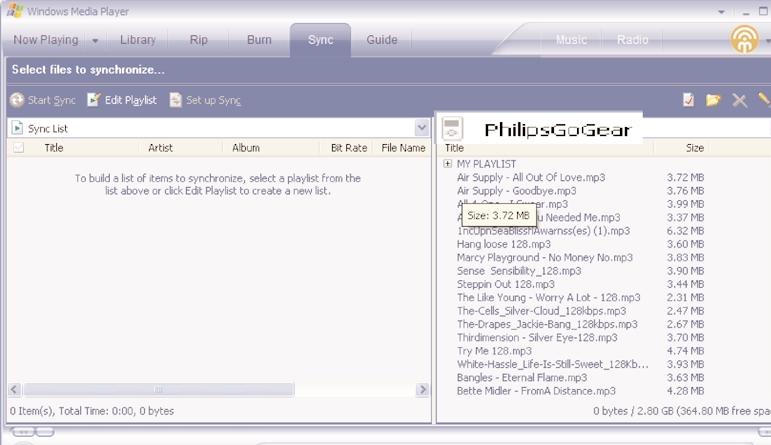Switch to the Now Playing tab

pyautogui.click(x=46, y=40)
